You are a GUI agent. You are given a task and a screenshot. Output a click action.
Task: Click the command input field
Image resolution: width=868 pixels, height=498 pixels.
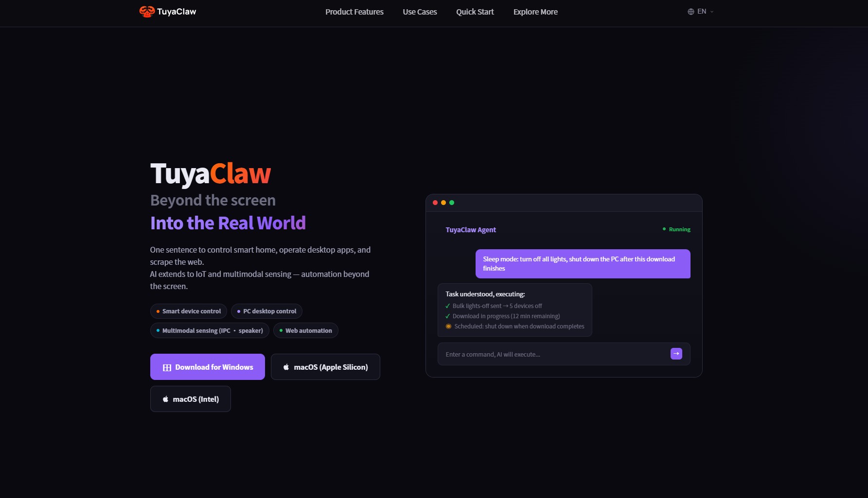(x=554, y=354)
